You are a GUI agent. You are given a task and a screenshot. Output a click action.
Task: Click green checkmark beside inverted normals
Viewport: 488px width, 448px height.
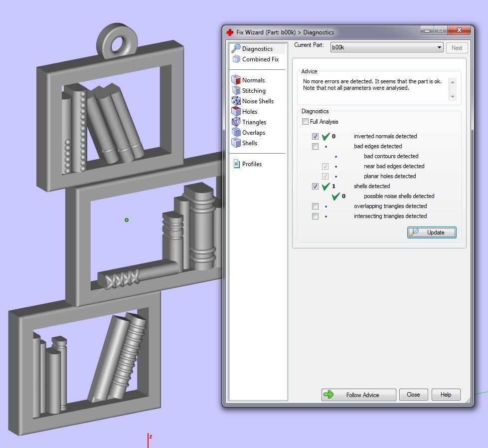point(325,136)
